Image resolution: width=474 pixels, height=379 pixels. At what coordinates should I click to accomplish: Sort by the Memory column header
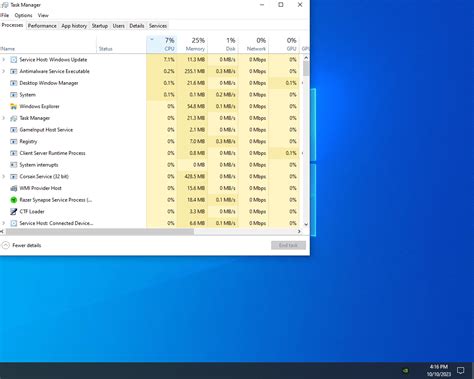coord(192,44)
